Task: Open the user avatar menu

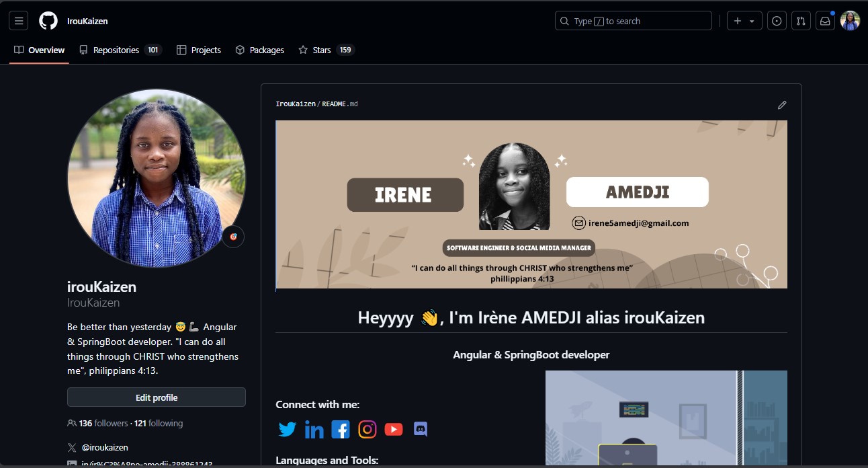Action: pos(850,21)
